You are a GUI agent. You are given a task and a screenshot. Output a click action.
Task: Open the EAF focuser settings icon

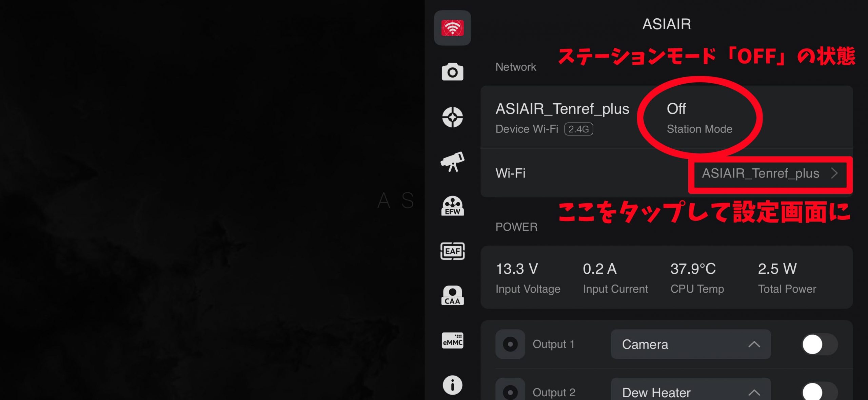(x=452, y=251)
